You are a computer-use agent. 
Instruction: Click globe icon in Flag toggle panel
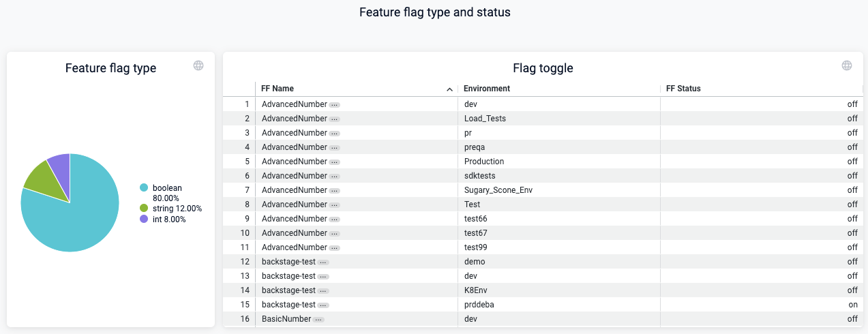[847, 65]
